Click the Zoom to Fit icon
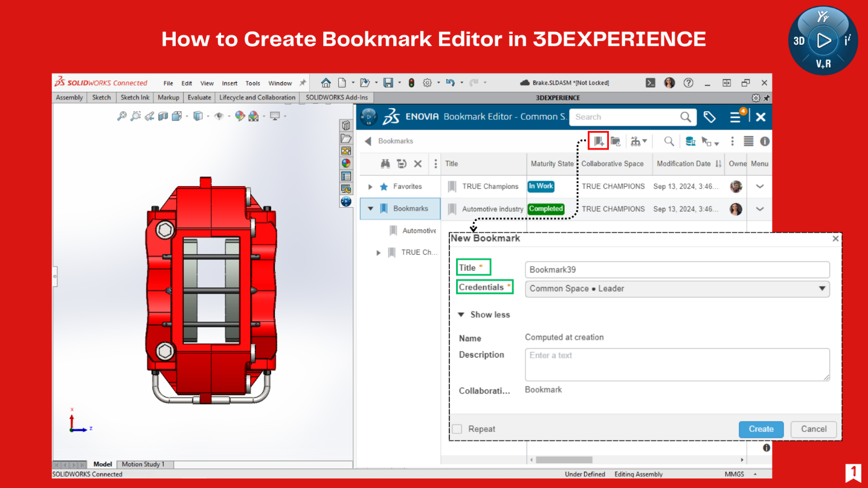The width and height of the screenshot is (868, 488). (x=121, y=116)
